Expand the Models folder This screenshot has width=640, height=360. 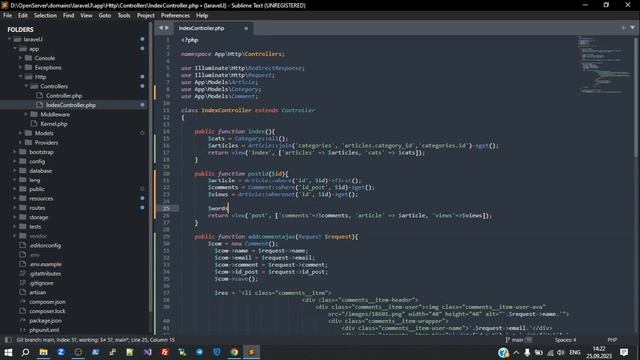[21, 133]
